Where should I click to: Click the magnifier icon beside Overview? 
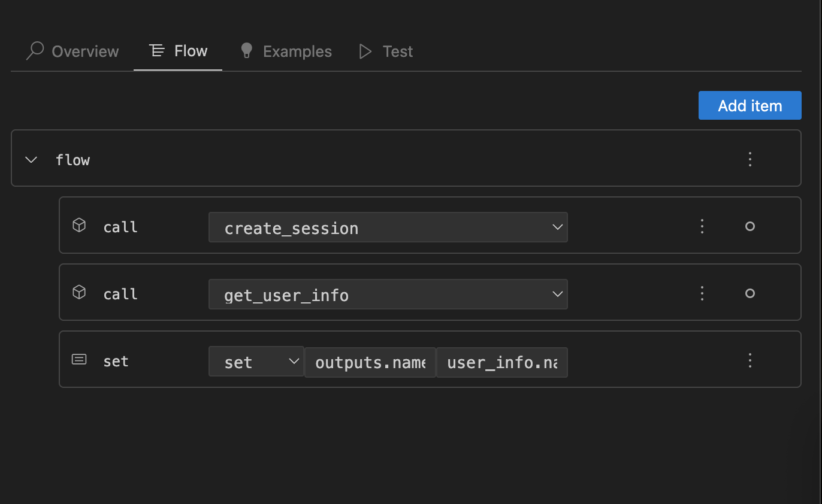[35, 51]
